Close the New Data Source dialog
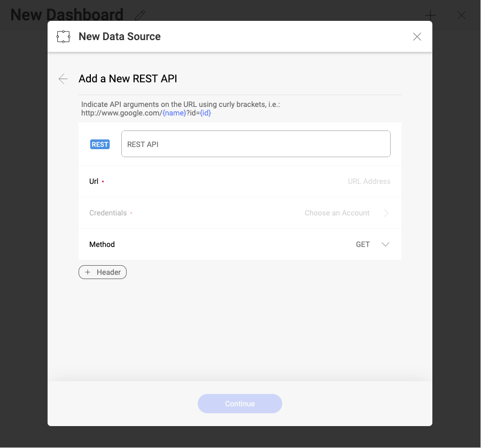Viewport: 481px width, 448px height. point(417,37)
